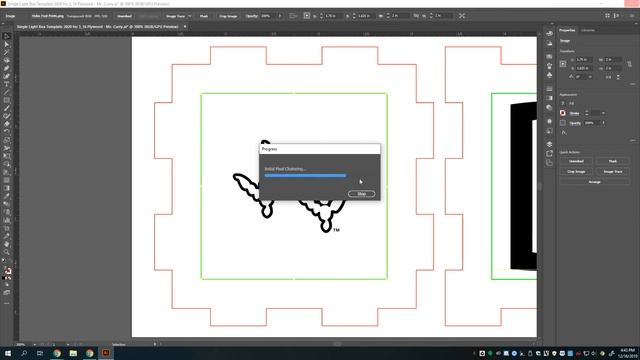Click Crop Image in Quick Actions

pos(576,171)
